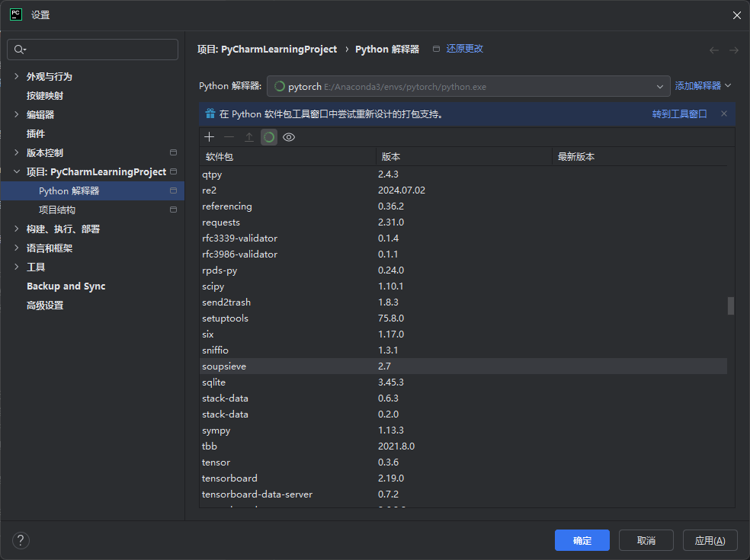Select Backup and Sync settings
Viewport: 750px width, 560px height.
(x=66, y=286)
